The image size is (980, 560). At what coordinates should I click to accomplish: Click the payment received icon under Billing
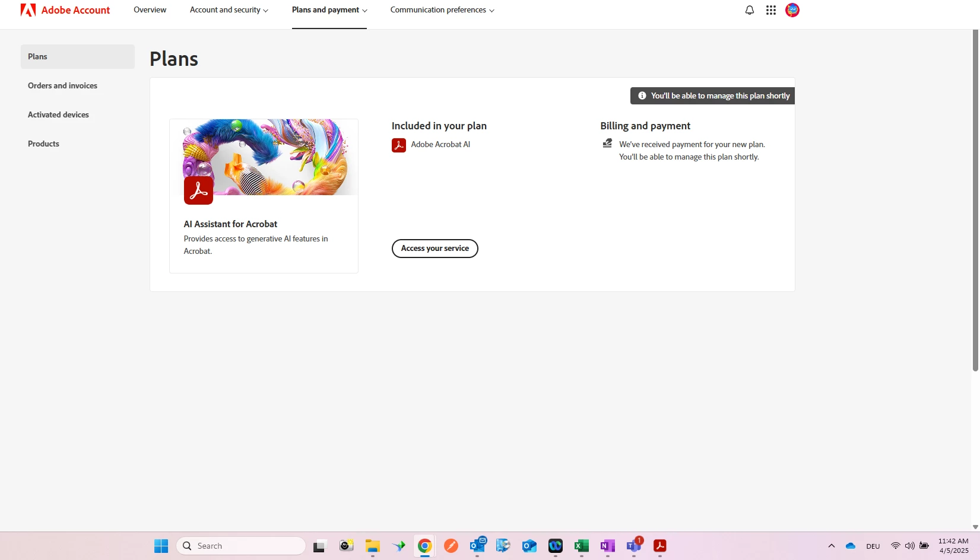(607, 143)
